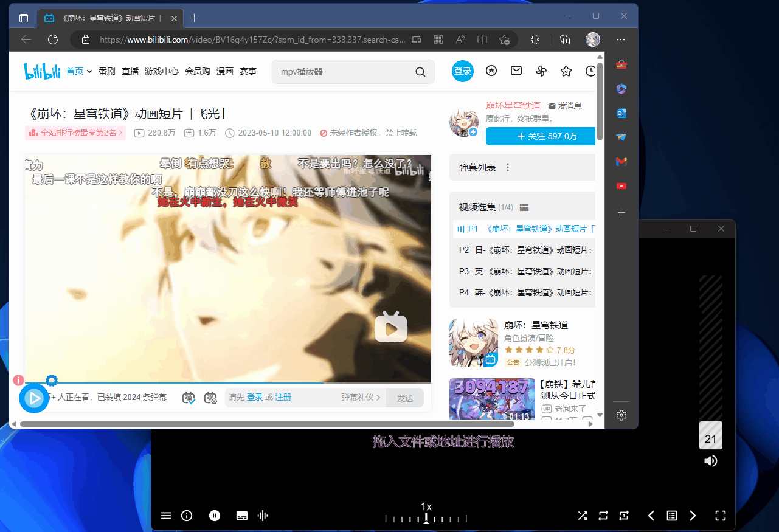The image size is (779, 532).
Task: Open the mpv playlist icon
Action: pos(671,515)
